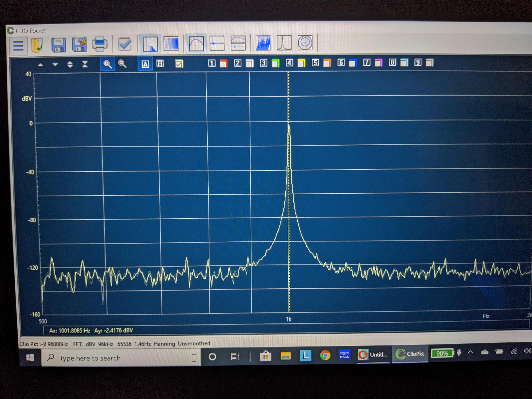
Task: Click the Hanning window status entry
Action: point(164,344)
